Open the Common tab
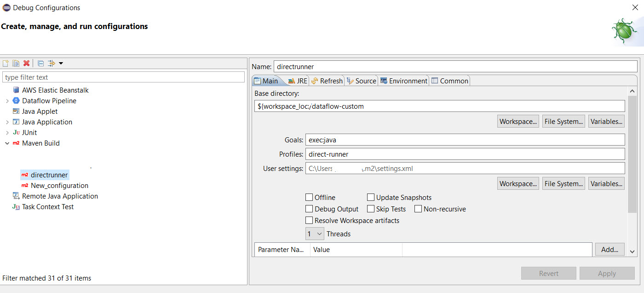 point(449,81)
